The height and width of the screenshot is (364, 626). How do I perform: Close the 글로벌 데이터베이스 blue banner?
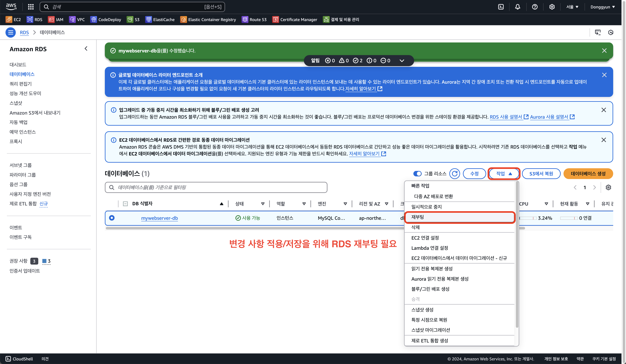[x=604, y=75]
